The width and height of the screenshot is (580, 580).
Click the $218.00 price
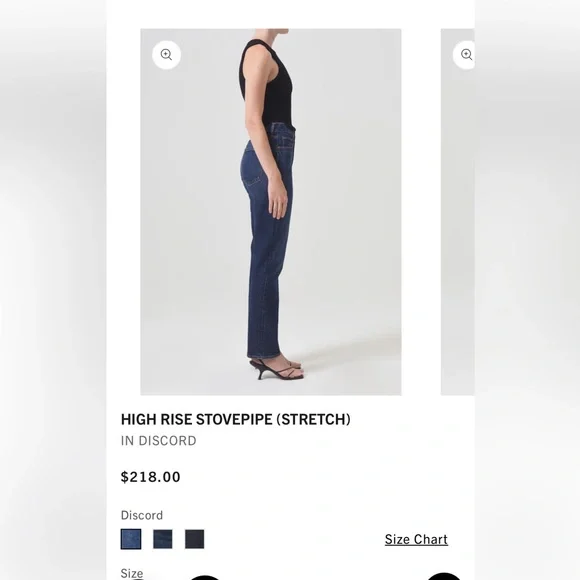151,477
